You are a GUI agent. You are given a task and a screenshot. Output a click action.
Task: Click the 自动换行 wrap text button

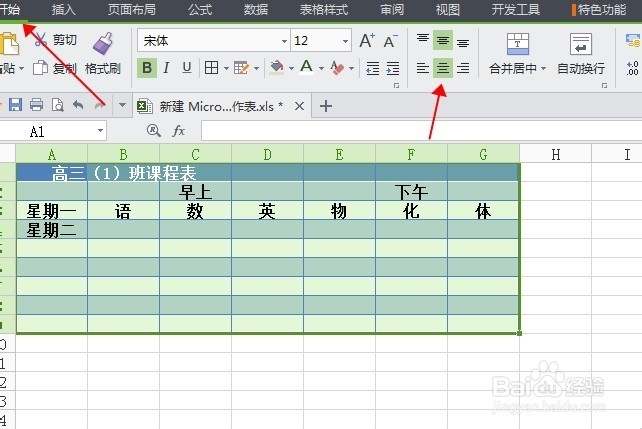coord(581,54)
